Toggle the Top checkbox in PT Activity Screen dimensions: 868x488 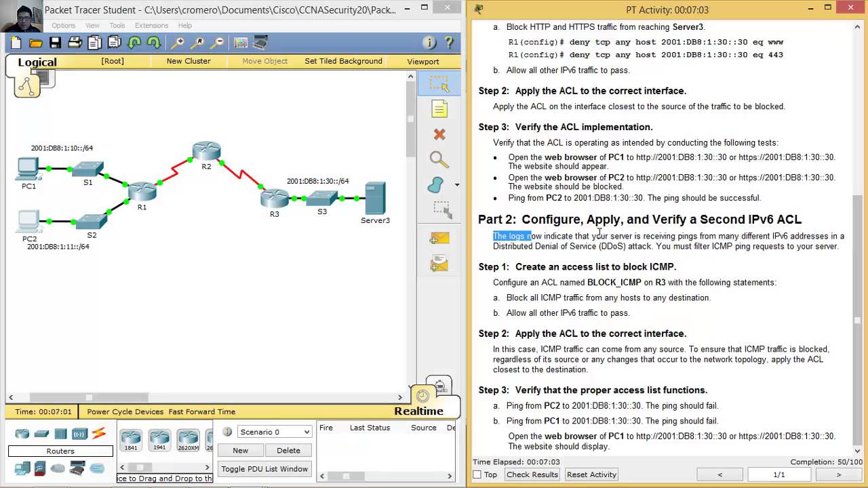tap(477, 474)
